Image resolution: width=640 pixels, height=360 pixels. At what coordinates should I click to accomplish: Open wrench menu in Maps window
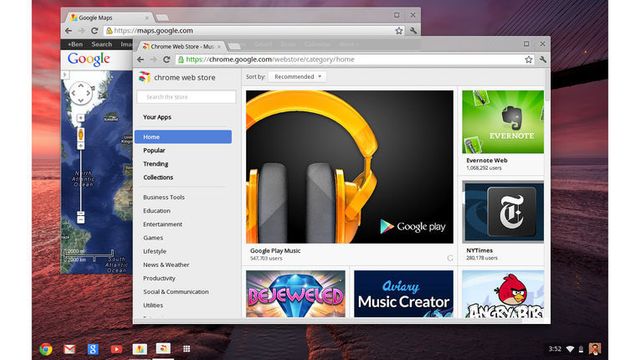pos(413,31)
